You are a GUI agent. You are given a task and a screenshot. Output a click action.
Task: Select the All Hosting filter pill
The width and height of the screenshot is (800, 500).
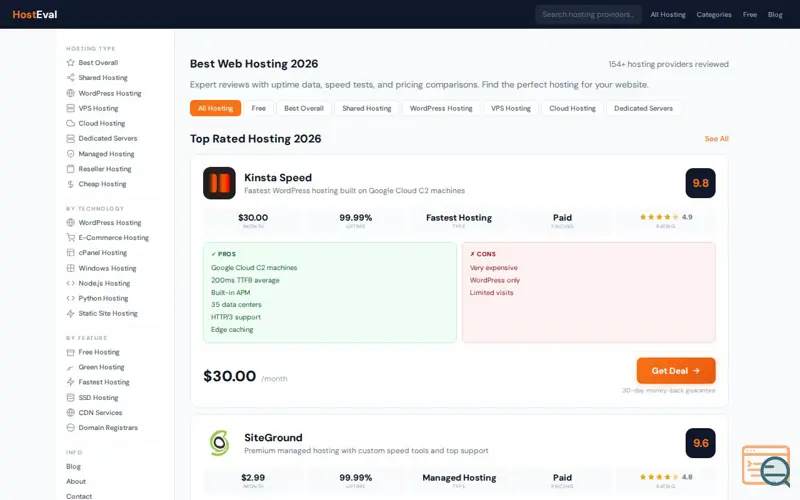(x=215, y=108)
